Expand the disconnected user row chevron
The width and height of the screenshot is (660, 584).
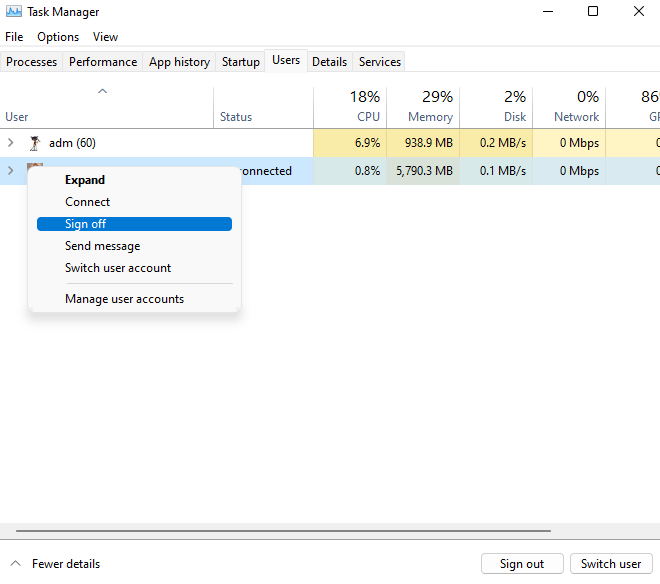click(x=11, y=171)
